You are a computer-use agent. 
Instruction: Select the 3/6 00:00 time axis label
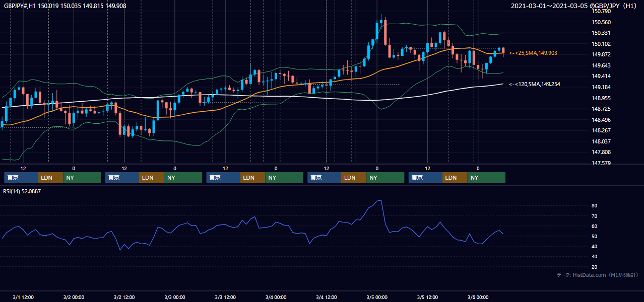pyautogui.click(x=478, y=297)
